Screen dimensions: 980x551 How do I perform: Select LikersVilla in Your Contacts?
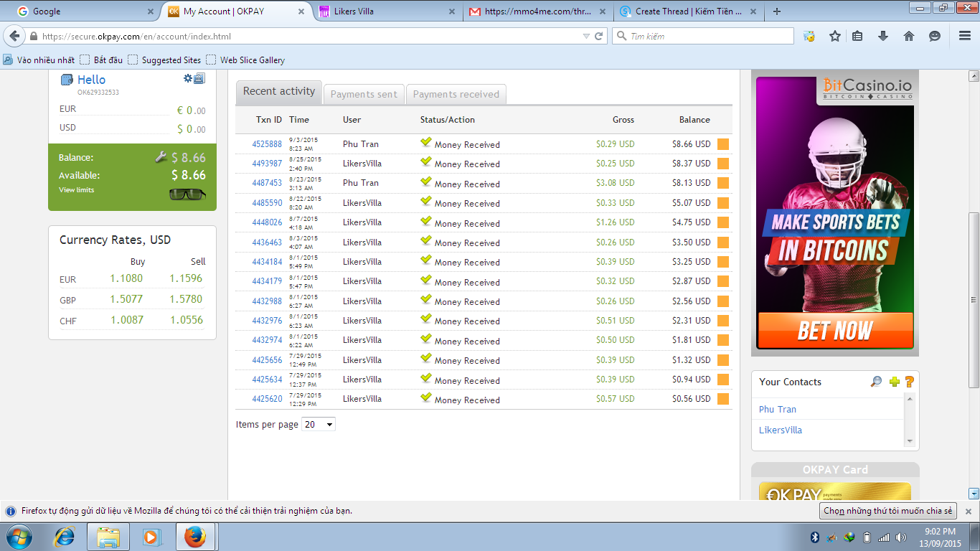click(781, 430)
